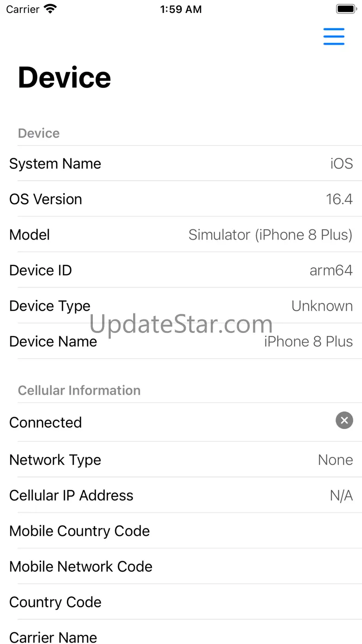Tap the Cellular Information section header

(x=79, y=390)
